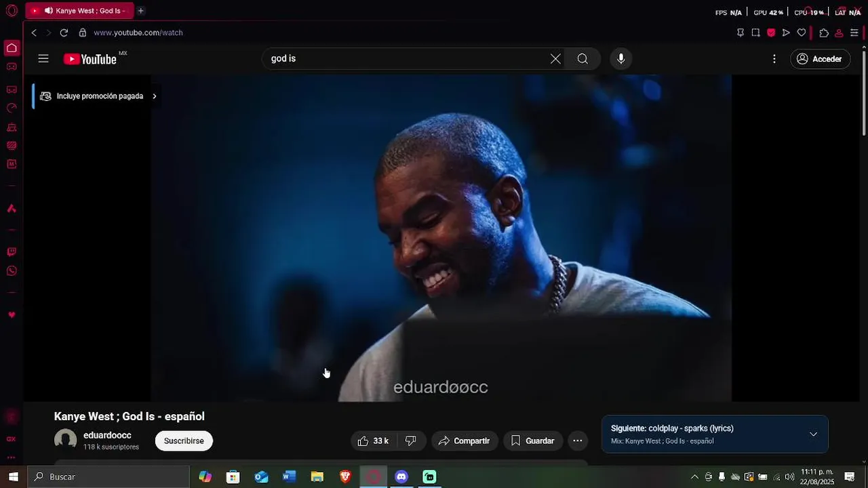Open the taskbar volume speaker icon
The height and width of the screenshot is (488, 868).
[x=789, y=477]
